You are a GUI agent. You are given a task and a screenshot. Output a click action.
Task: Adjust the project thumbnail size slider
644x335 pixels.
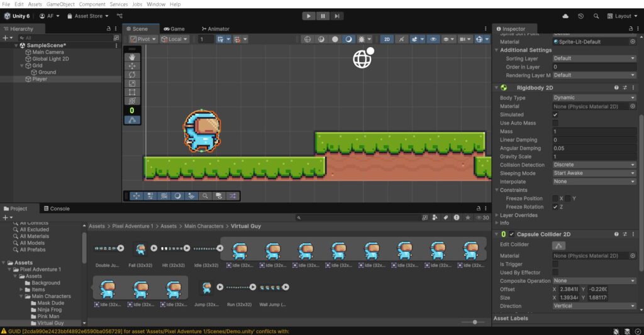475,322
